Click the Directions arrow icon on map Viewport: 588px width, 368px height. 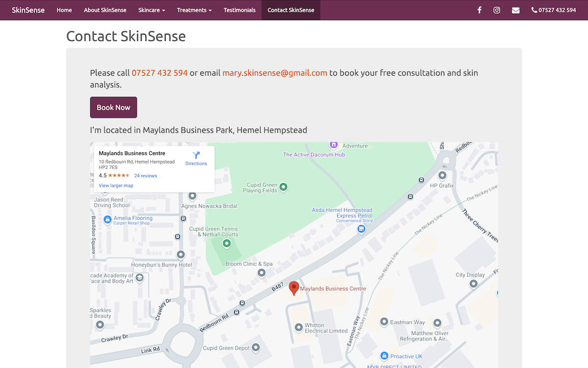(196, 155)
